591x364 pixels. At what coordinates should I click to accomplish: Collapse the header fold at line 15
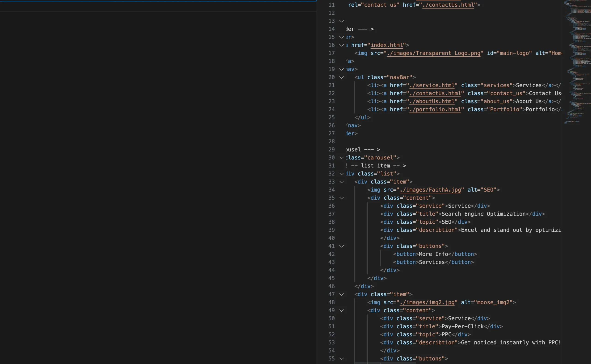tap(341, 37)
